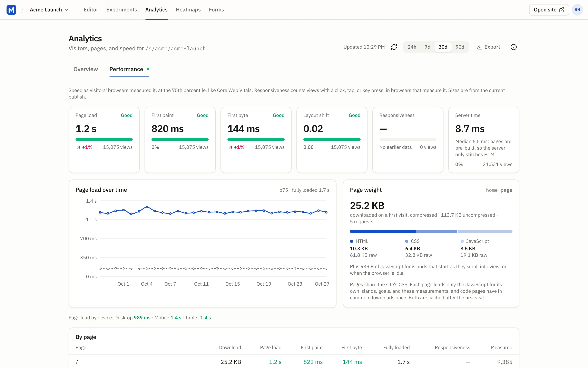Click the Updated 10:29 PM text

[x=364, y=47]
